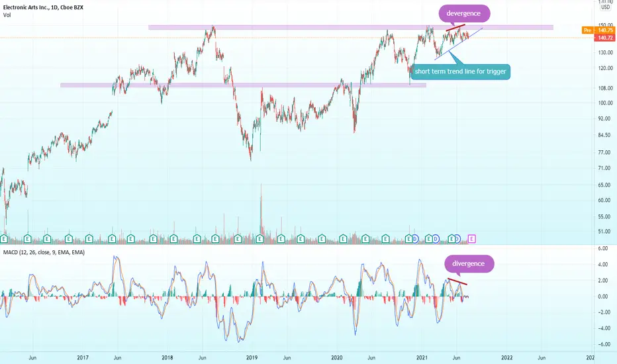Click the 2022 label on the time axis
This screenshot has width=617, height=364.
click(x=507, y=357)
